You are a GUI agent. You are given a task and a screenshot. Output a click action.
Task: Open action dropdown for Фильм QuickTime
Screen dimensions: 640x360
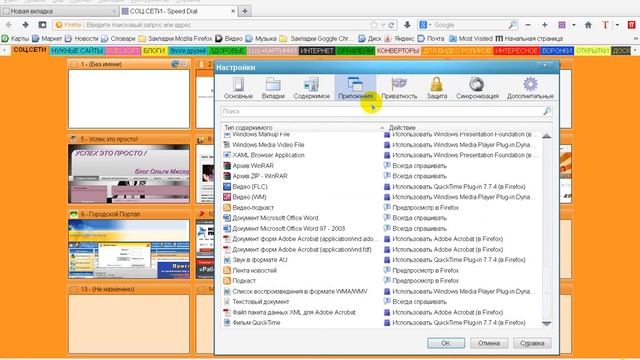click(463, 322)
